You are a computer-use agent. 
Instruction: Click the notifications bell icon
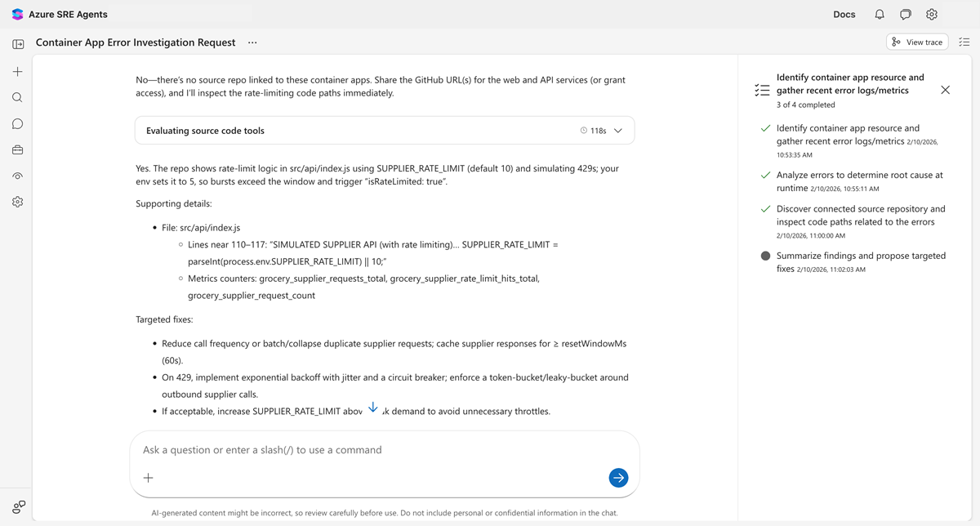(879, 14)
